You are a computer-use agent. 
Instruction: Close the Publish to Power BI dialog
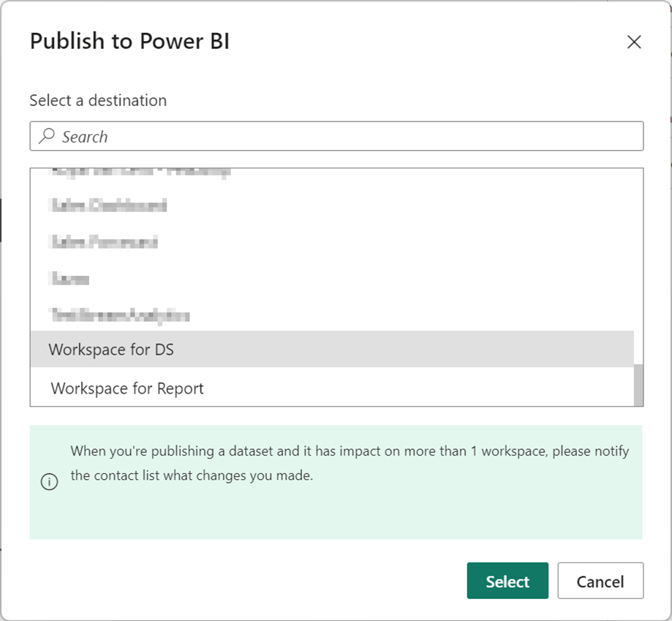(x=634, y=42)
